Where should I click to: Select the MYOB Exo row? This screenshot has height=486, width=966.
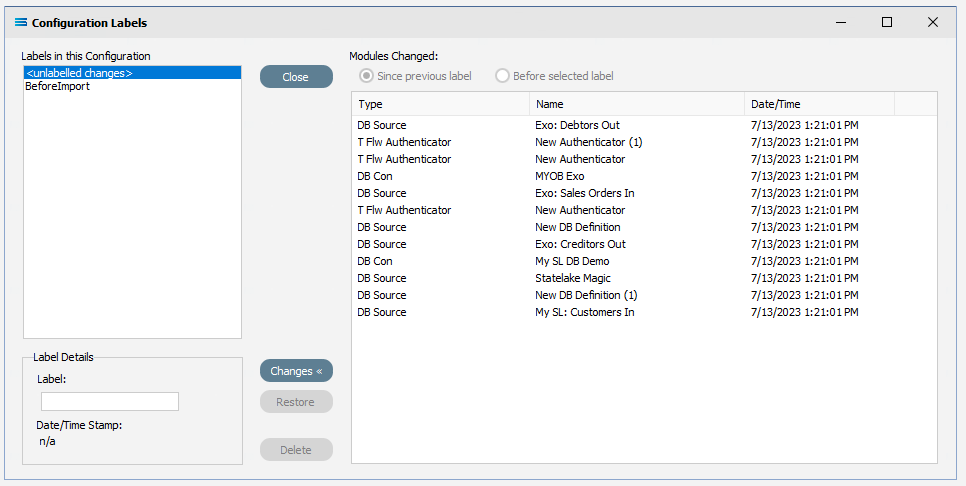coord(644,176)
